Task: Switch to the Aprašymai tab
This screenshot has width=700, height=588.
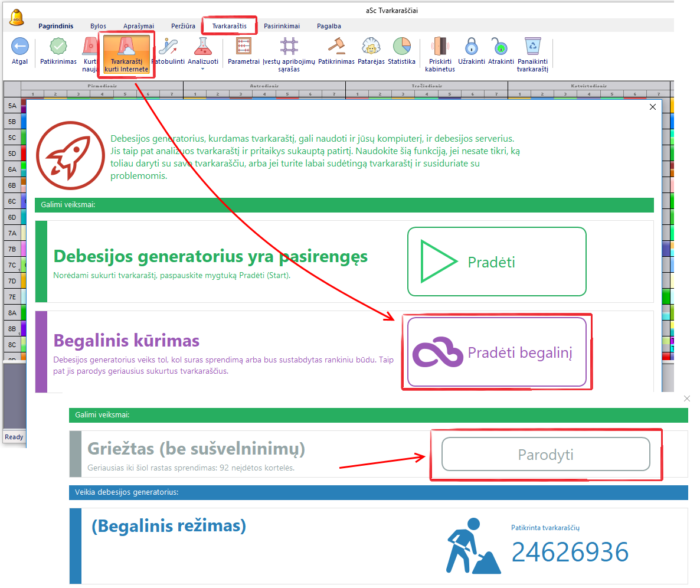Action: click(x=139, y=26)
